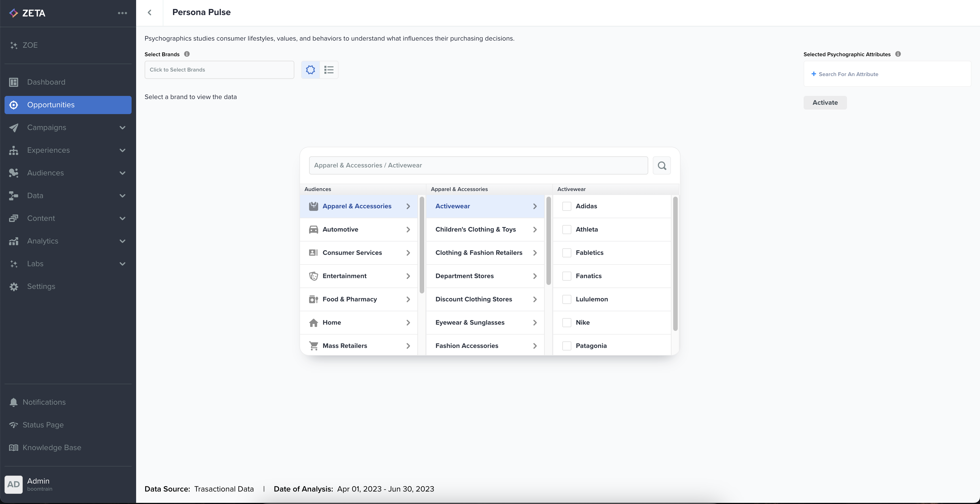Screen dimensions: 980x504
Task: Select the badge chart view icon
Action: point(311,70)
